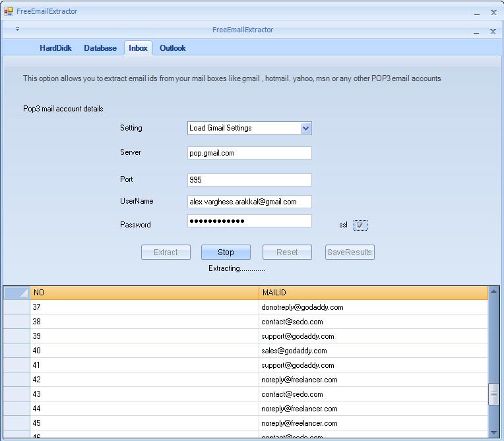The height and width of the screenshot is (441, 504).
Task: Click the results scrollbar up arrow
Action: (x=493, y=291)
